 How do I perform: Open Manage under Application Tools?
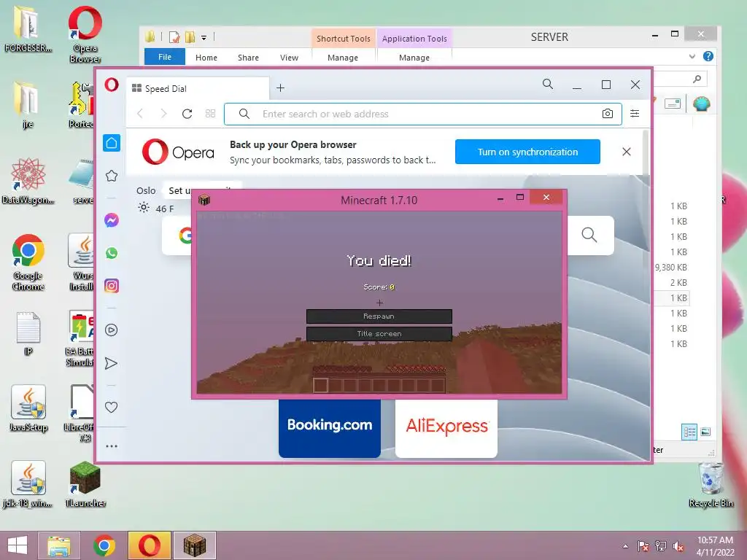point(414,58)
